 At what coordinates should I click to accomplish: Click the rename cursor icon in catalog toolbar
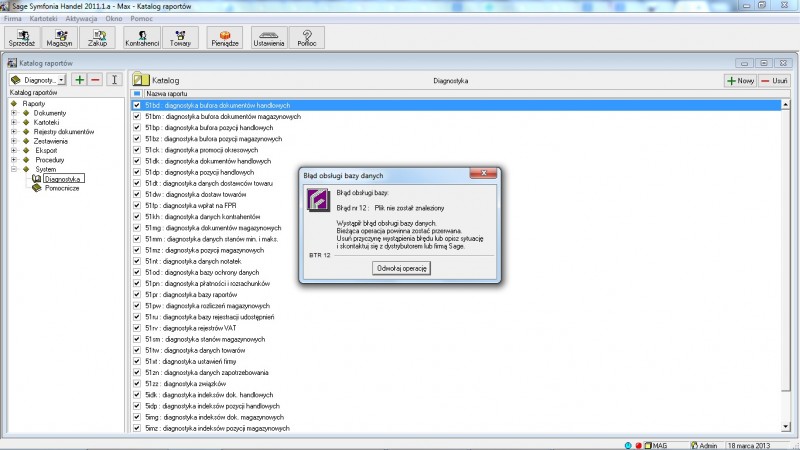[x=114, y=80]
